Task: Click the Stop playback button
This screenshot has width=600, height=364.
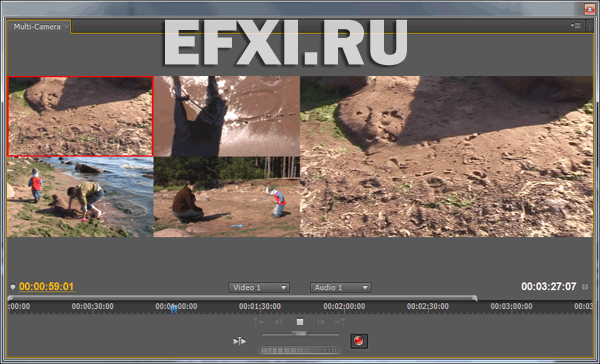Action: pos(300,322)
